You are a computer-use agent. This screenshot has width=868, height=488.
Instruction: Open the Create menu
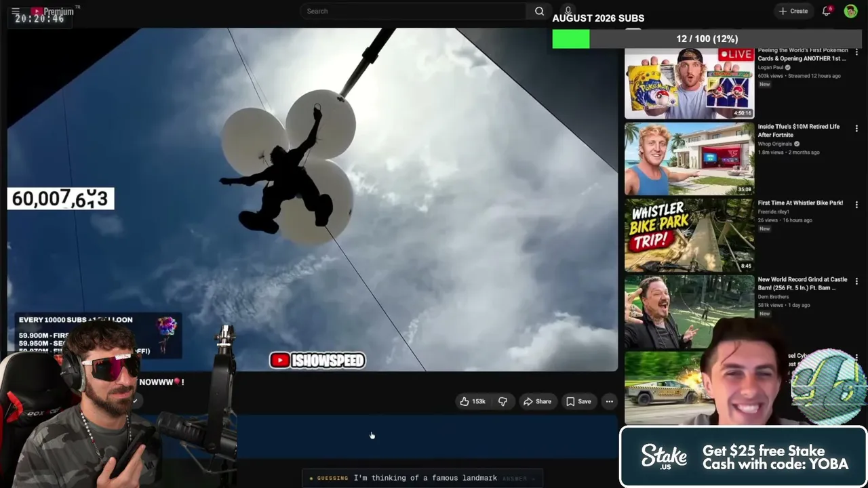click(x=793, y=11)
